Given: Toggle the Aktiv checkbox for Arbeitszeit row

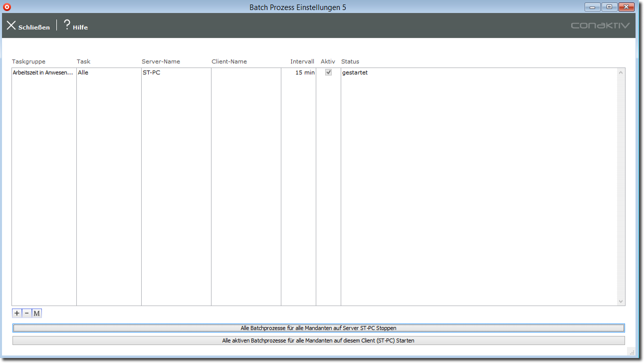Looking at the screenshot, I should 328,72.
